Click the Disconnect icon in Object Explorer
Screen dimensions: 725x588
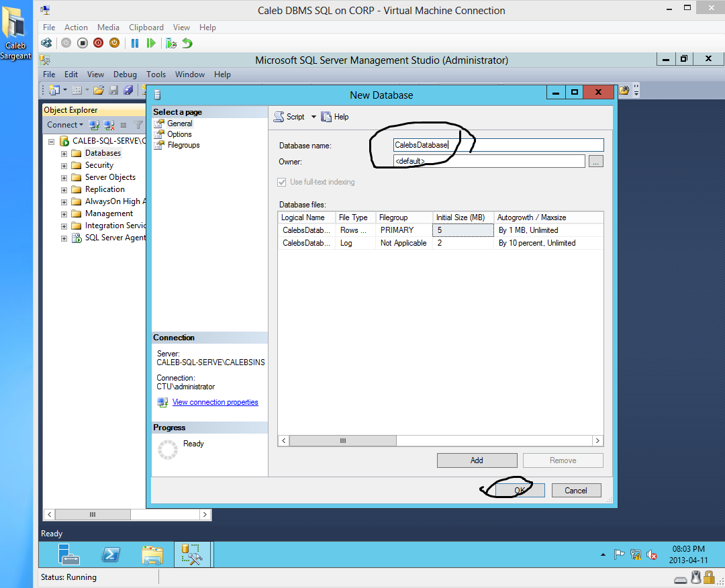(x=109, y=125)
